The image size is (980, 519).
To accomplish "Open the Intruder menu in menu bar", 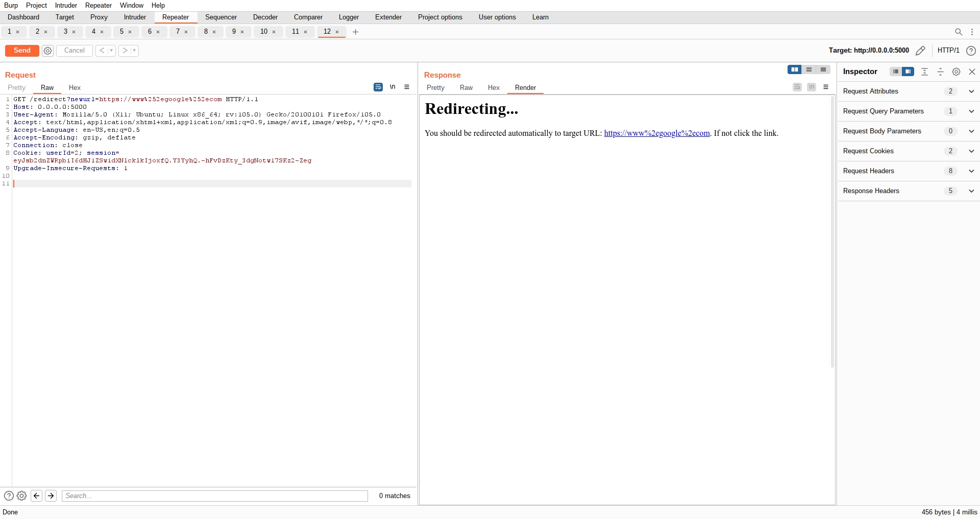I will [66, 5].
